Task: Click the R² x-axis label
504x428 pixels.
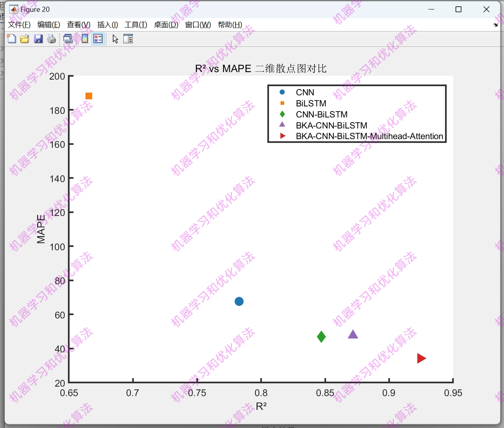Action: click(261, 406)
